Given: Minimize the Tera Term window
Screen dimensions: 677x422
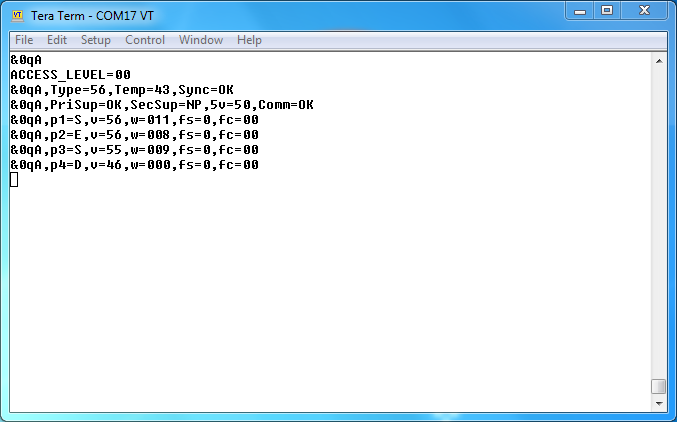Looking at the screenshot, I should (x=580, y=11).
